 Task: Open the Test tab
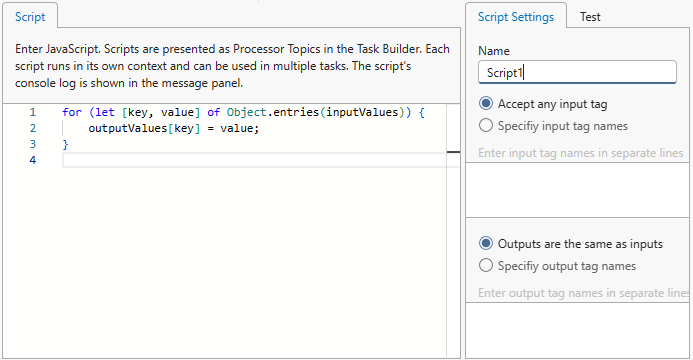point(590,17)
